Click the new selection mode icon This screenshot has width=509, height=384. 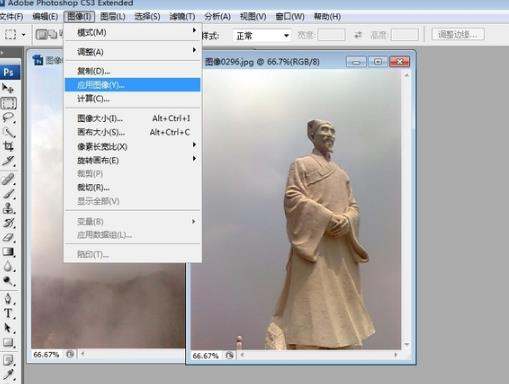(42, 34)
